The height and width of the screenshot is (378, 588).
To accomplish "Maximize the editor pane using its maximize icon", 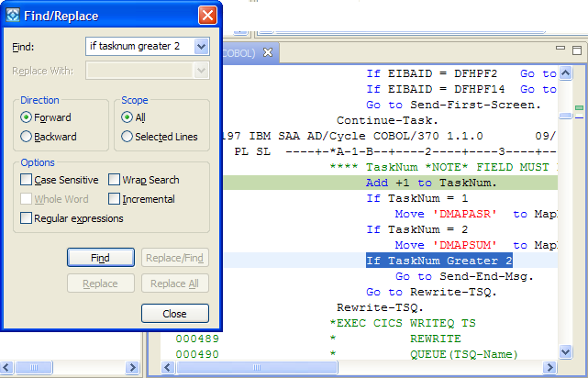I will pyautogui.click(x=577, y=49).
